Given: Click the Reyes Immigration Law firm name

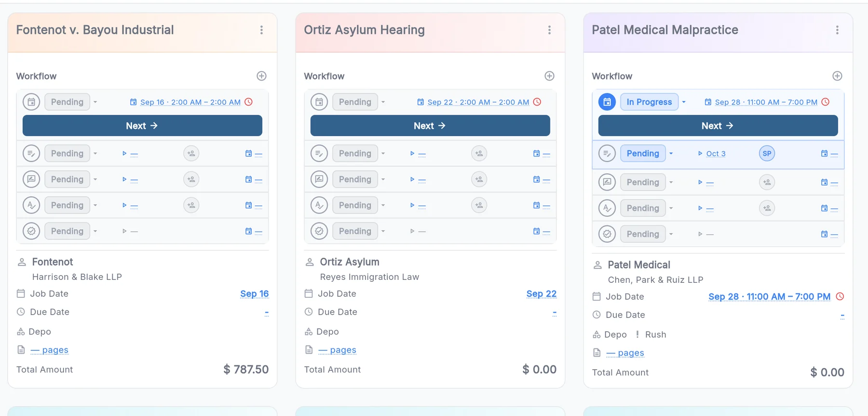Looking at the screenshot, I should 370,277.
